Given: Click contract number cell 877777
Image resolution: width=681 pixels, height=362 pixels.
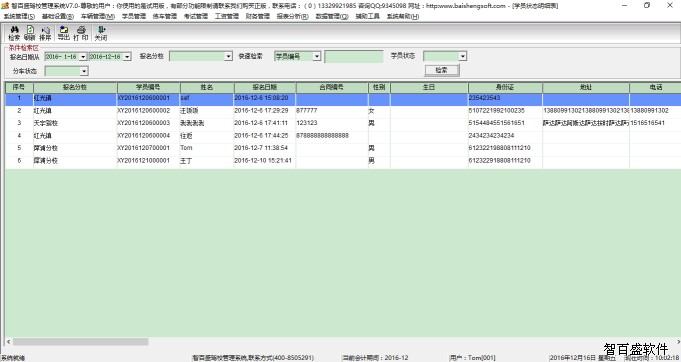Looking at the screenshot, I should (x=332, y=111).
